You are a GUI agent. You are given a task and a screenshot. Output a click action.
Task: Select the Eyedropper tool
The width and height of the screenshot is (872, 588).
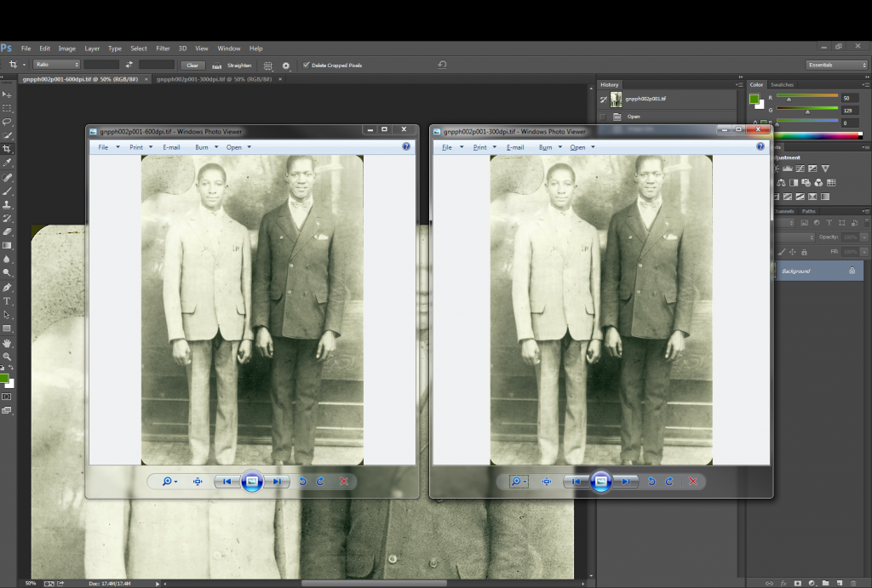pyautogui.click(x=7, y=163)
